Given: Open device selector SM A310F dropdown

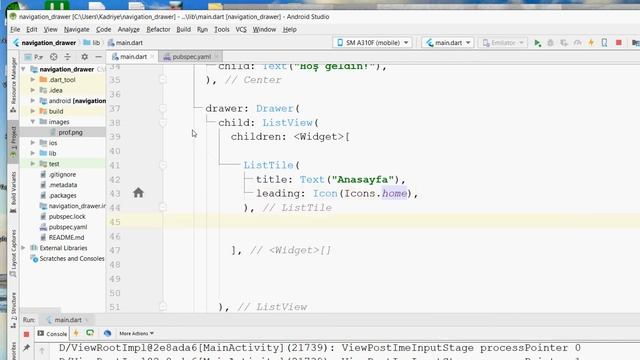Looking at the screenshot, I should point(372,42).
